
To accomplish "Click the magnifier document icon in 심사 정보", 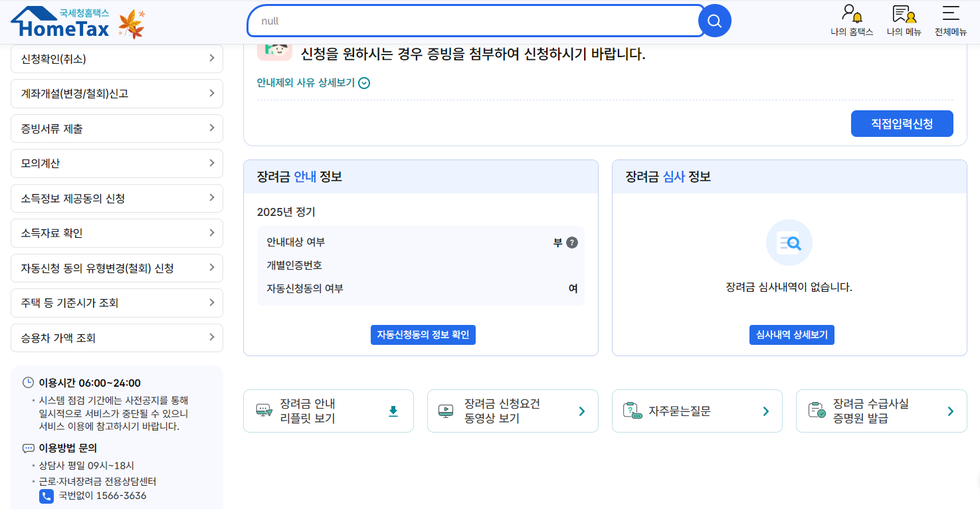I will (789, 243).
